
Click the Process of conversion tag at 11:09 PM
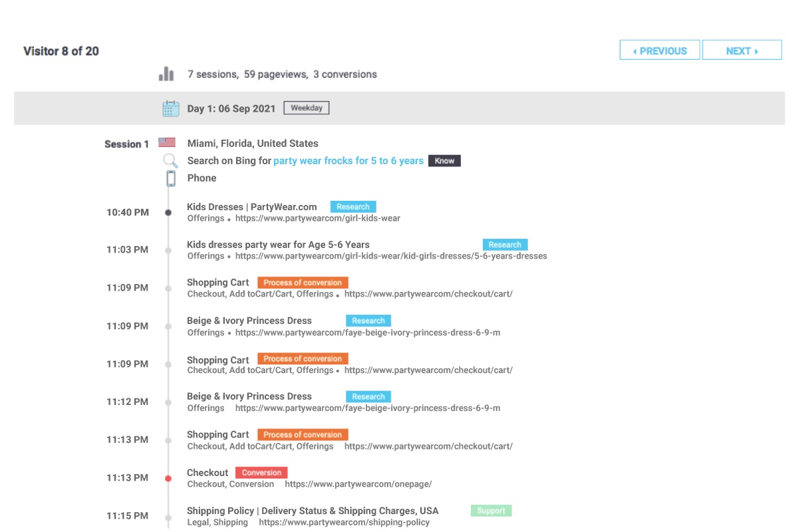[x=303, y=282]
